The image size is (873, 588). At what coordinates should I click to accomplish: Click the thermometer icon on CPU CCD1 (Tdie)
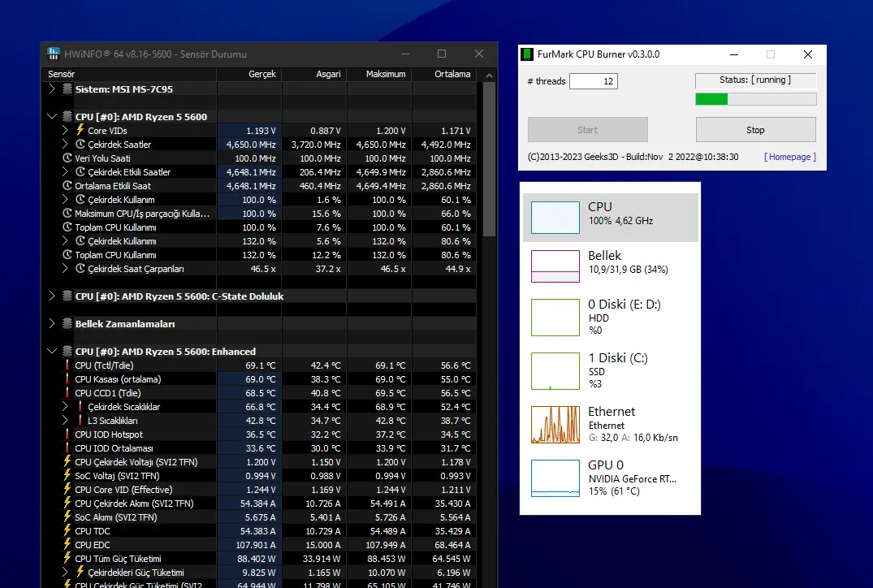coord(67,392)
